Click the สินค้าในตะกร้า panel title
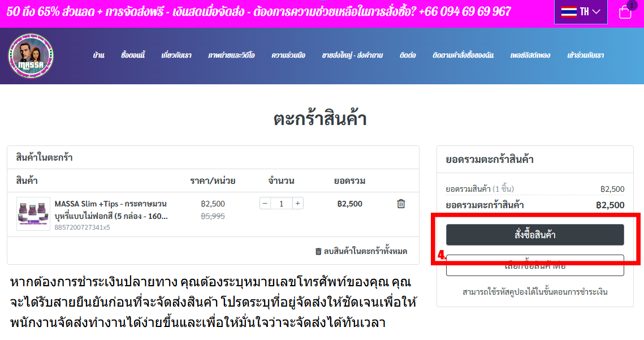 (x=44, y=157)
